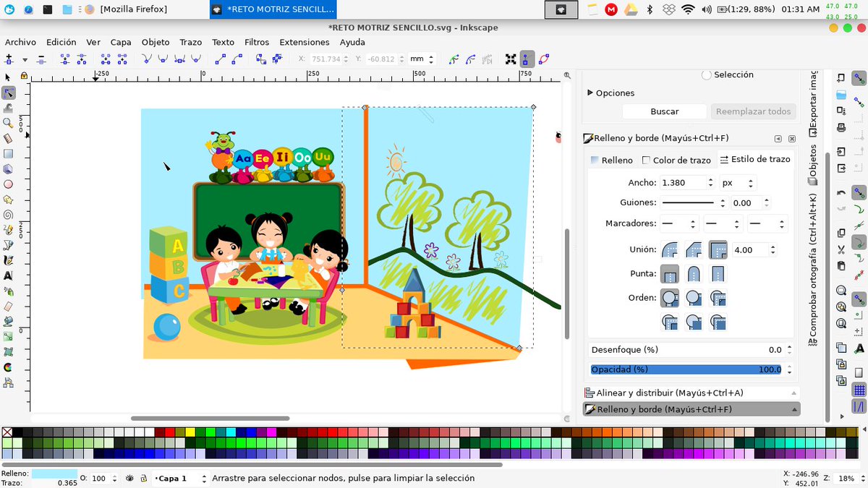
Task: Toggle snap to guides
Action: pos(859,408)
